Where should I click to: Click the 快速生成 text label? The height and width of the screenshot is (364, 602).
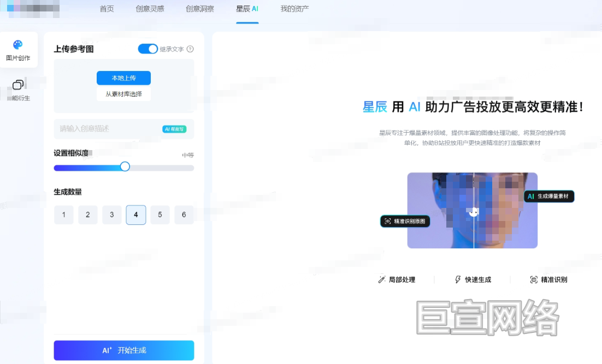point(478,279)
